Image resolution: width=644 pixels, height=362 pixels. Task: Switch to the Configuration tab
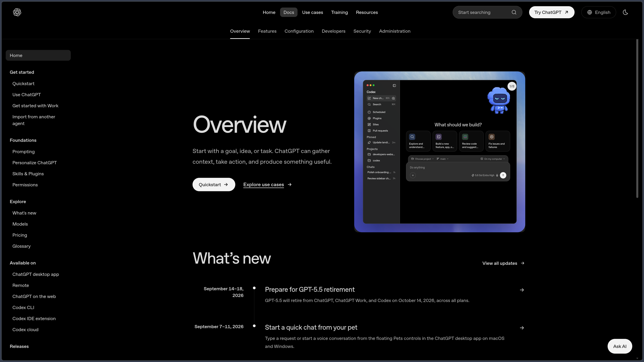(299, 31)
